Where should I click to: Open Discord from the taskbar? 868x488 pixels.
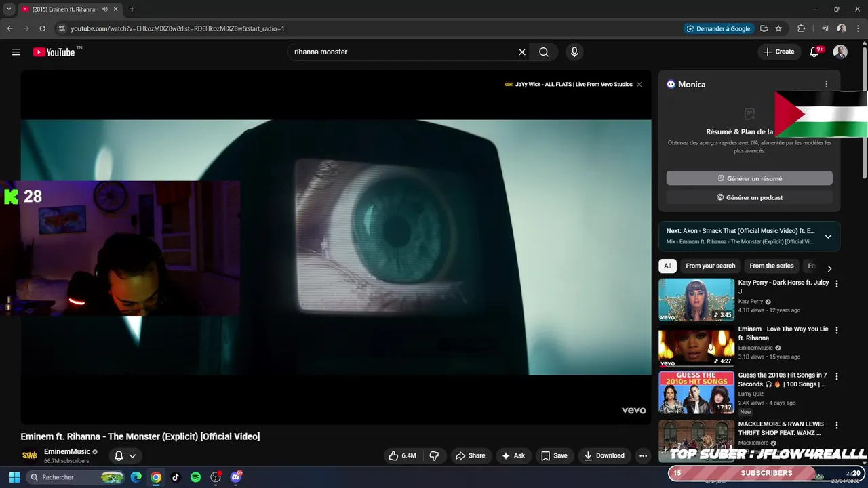[x=236, y=477]
